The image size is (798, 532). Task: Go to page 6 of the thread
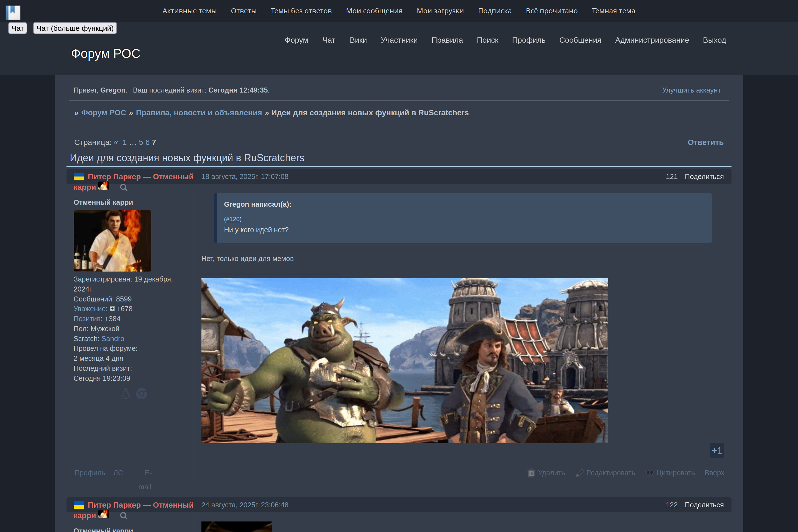pyautogui.click(x=147, y=142)
